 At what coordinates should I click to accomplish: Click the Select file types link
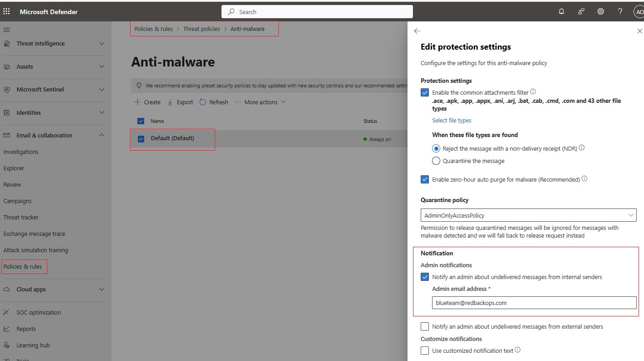452,121
